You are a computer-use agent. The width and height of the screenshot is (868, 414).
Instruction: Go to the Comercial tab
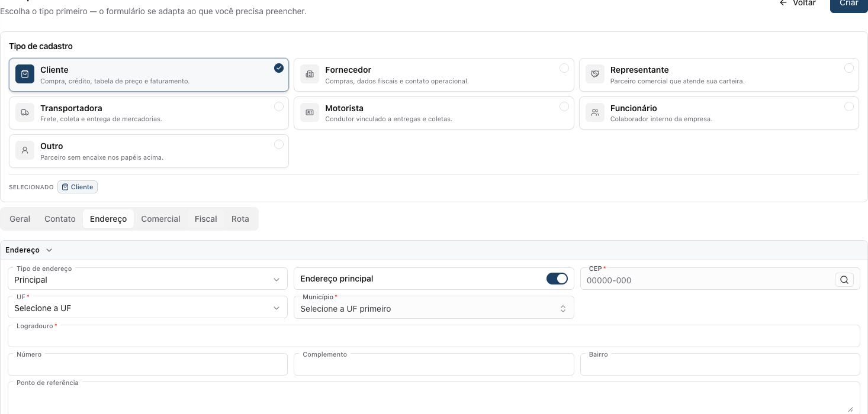[160, 219]
